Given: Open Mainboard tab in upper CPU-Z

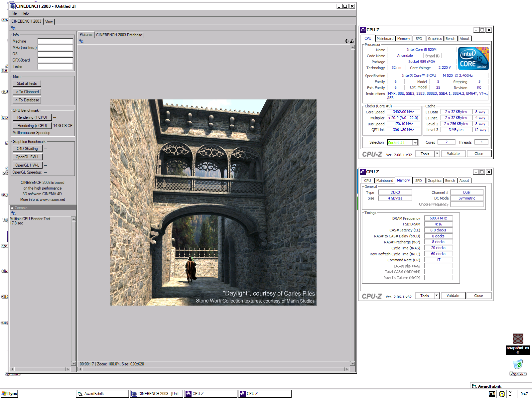Looking at the screenshot, I should click(x=385, y=39).
